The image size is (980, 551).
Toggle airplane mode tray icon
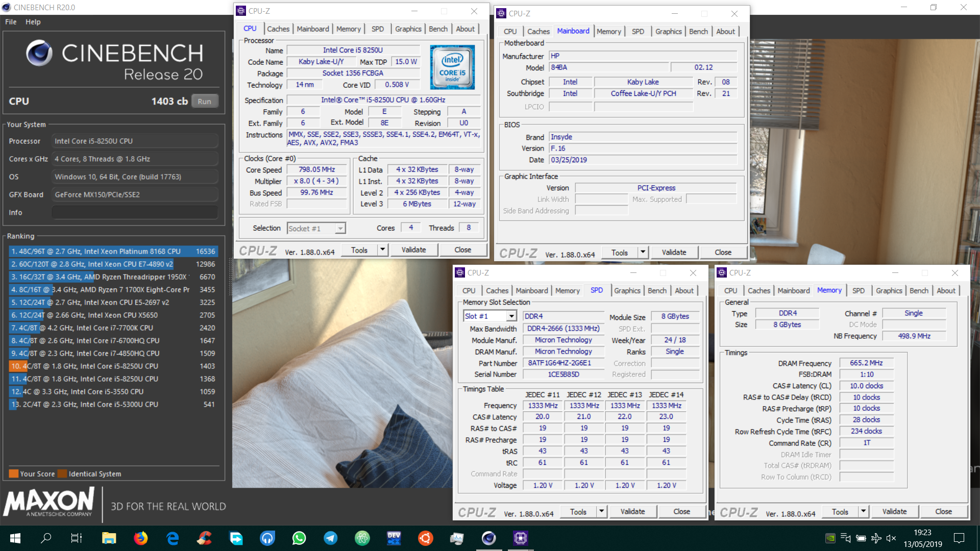pos(876,538)
